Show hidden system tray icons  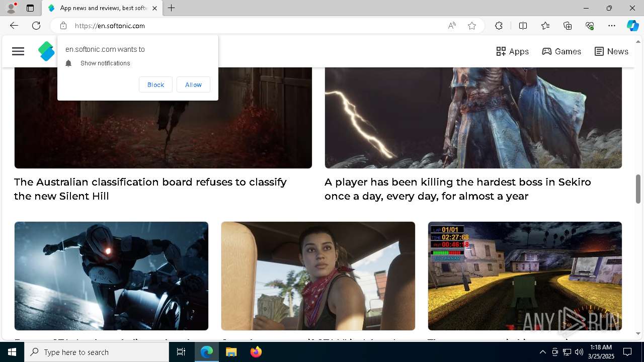tap(542, 352)
